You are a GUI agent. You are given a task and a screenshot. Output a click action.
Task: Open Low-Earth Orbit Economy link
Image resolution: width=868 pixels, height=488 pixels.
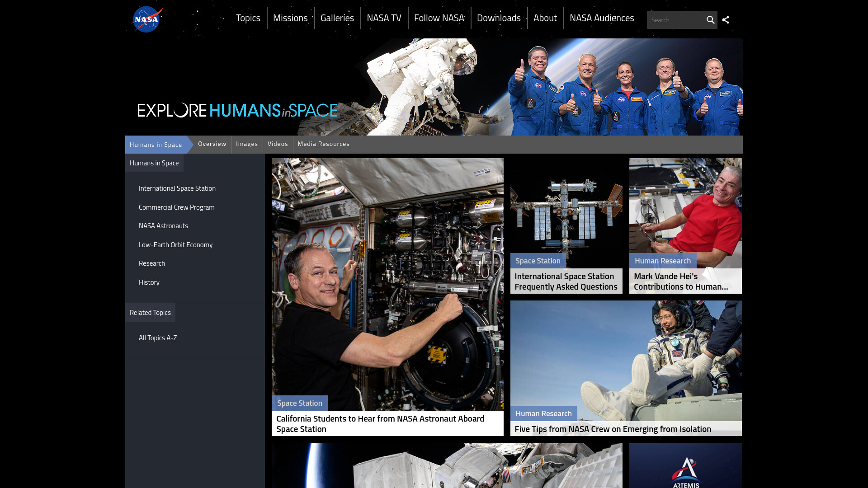click(175, 245)
